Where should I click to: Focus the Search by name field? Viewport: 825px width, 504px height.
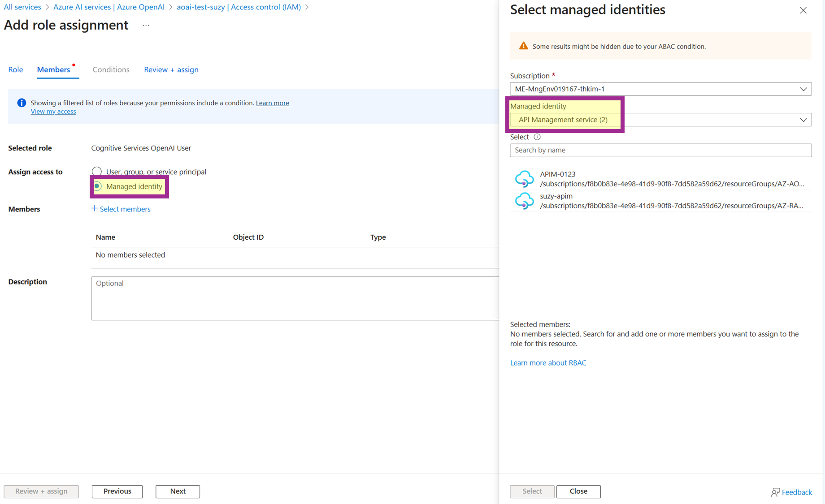660,150
